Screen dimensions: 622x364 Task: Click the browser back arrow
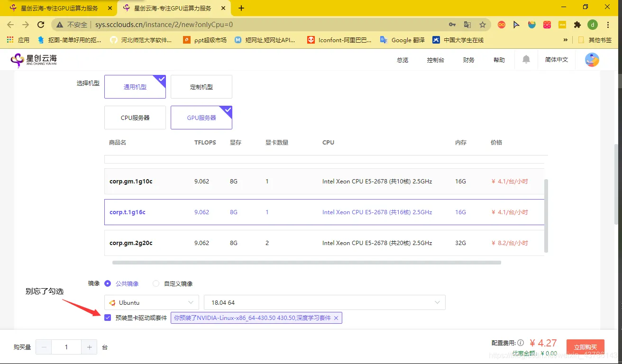(10, 25)
